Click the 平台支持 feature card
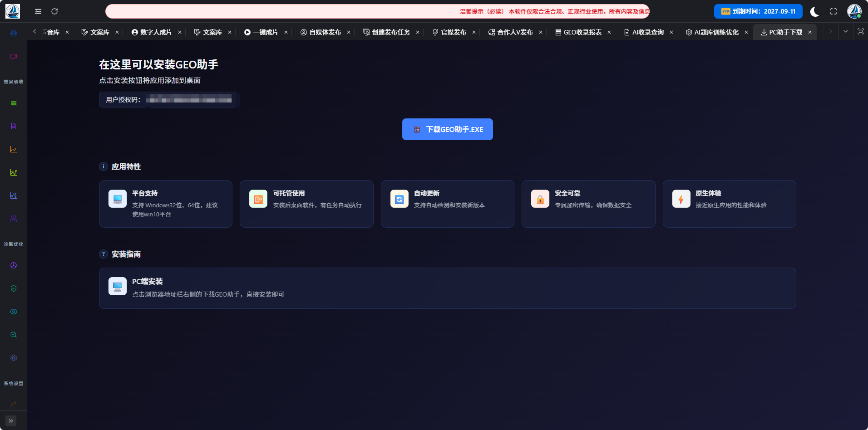 click(x=166, y=204)
